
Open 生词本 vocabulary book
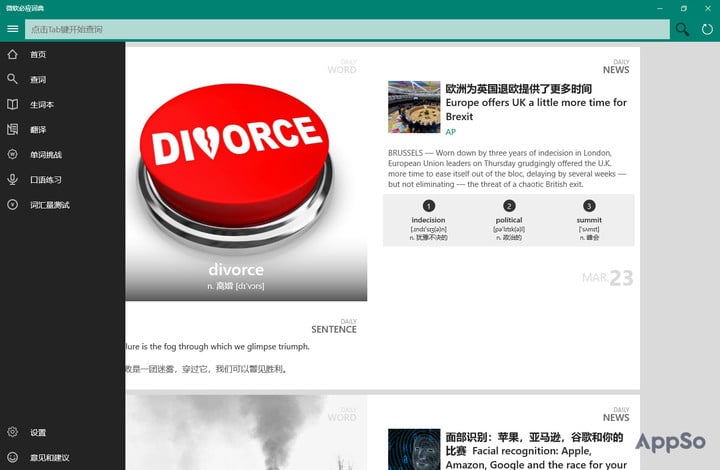click(x=62, y=105)
